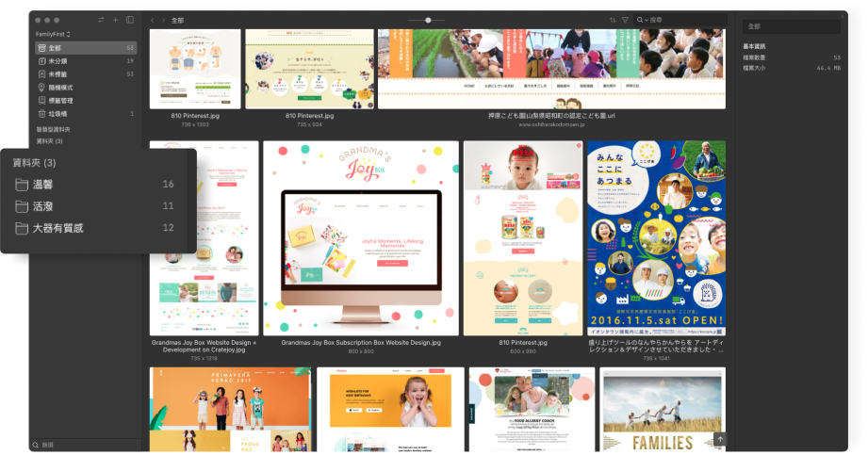
Task: Go forward with the right arrow
Action: 163,20
